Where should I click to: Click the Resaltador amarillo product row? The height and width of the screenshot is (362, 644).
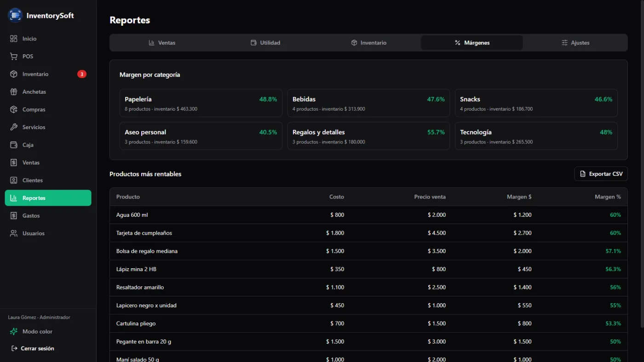point(368,287)
